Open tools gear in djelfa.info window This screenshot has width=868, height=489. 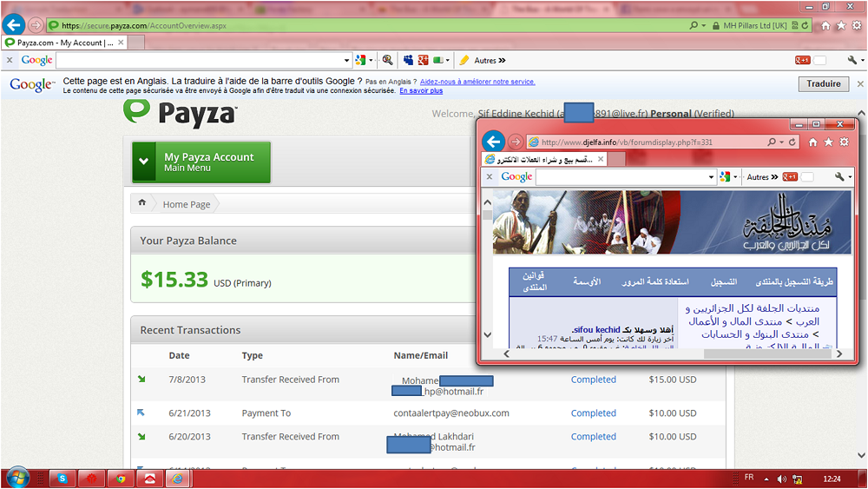[844, 142]
